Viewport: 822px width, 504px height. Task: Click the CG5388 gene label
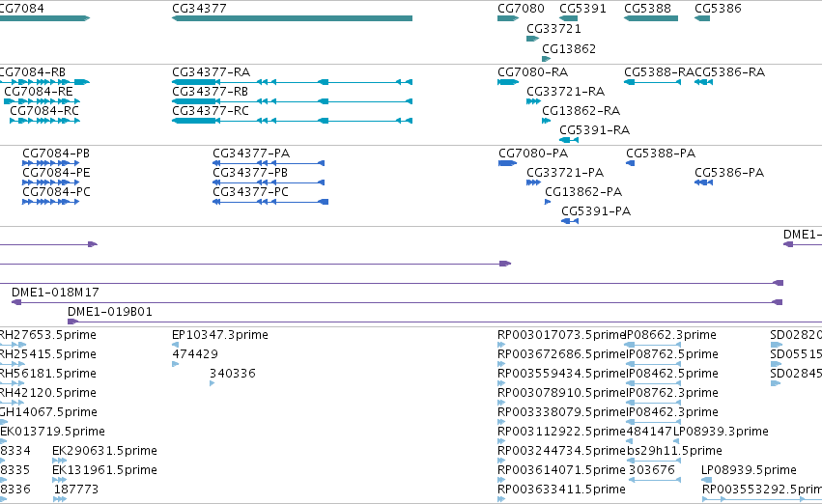tap(647, 9)
